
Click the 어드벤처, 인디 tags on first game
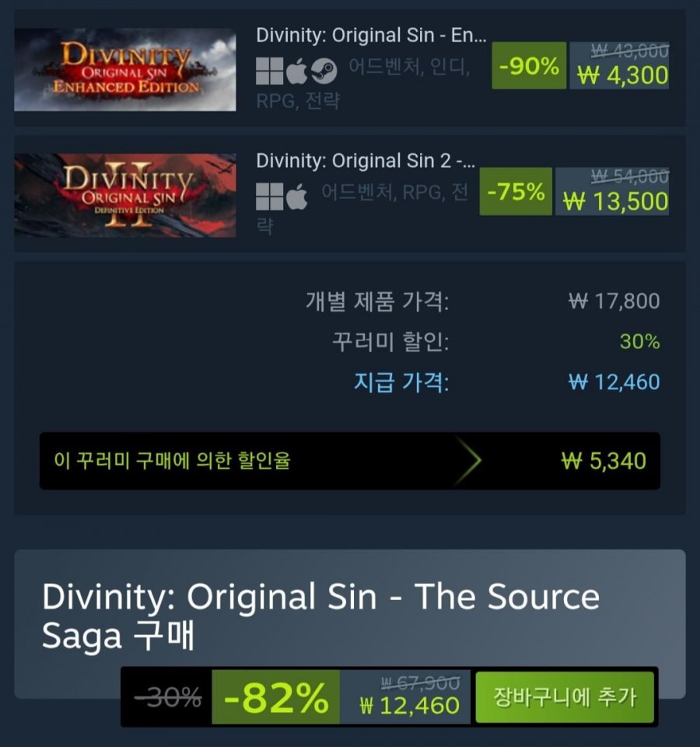click(x=410, y=67)
